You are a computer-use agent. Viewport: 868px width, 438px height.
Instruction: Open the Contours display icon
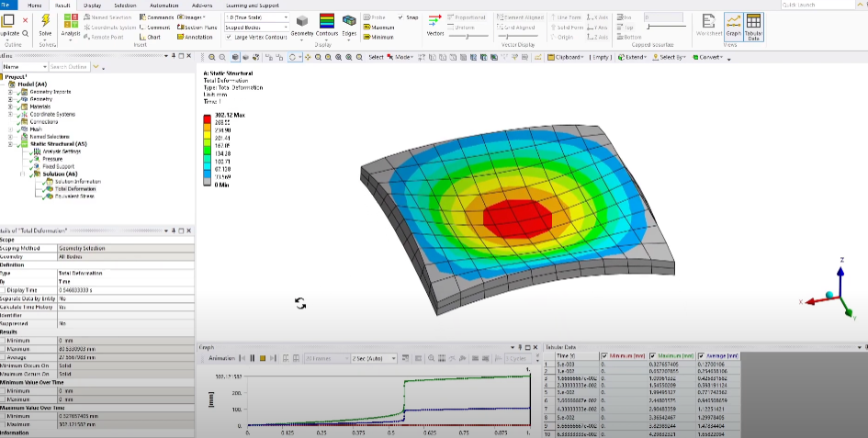click(x=327, y=22)
